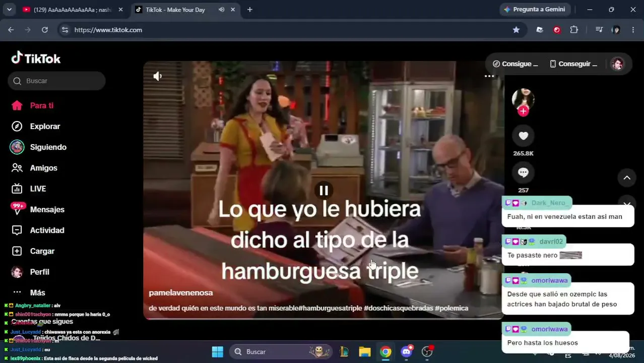Click the davri02 chat username
644x363 pixels.
tap(551, 241)
